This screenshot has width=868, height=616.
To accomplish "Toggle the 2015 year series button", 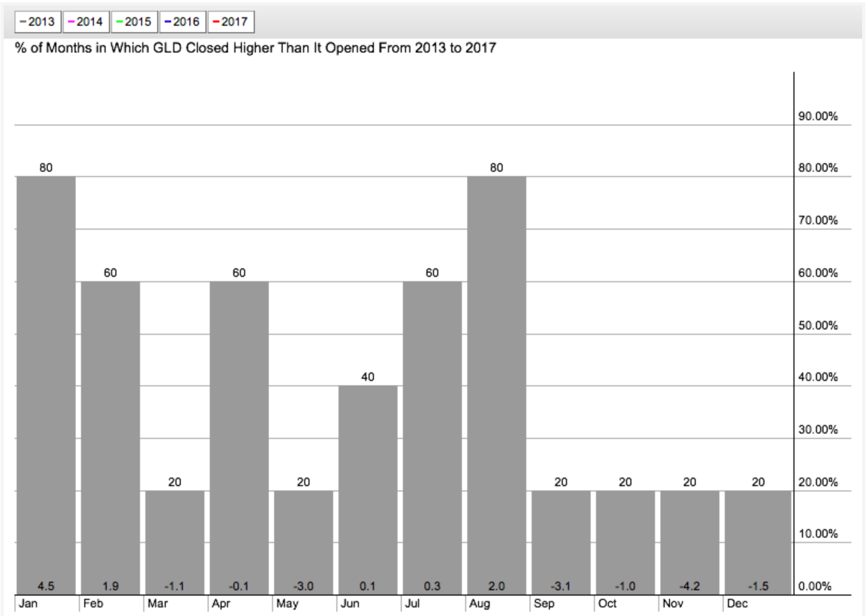I will coord(134,22).
